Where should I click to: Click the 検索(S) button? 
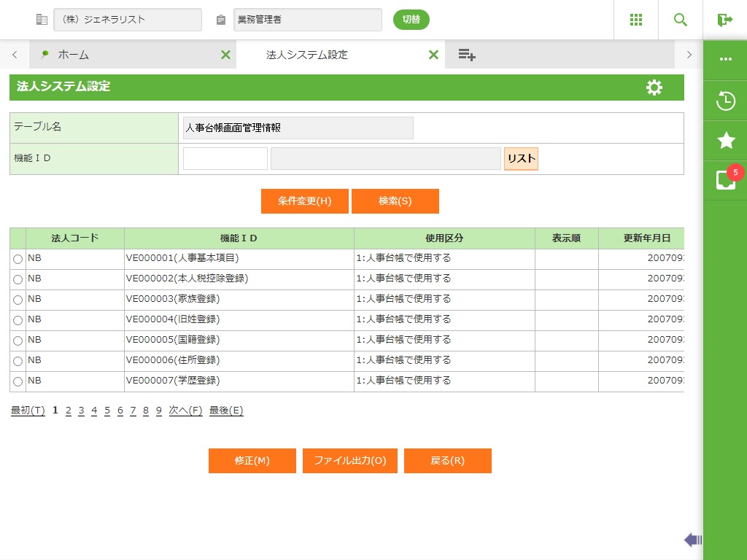pyautogui.click(x=395, y=201)
